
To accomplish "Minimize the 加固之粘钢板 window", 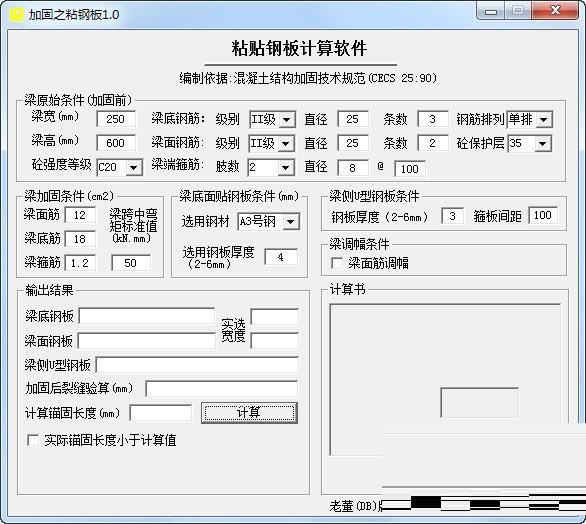I will 491,11.
